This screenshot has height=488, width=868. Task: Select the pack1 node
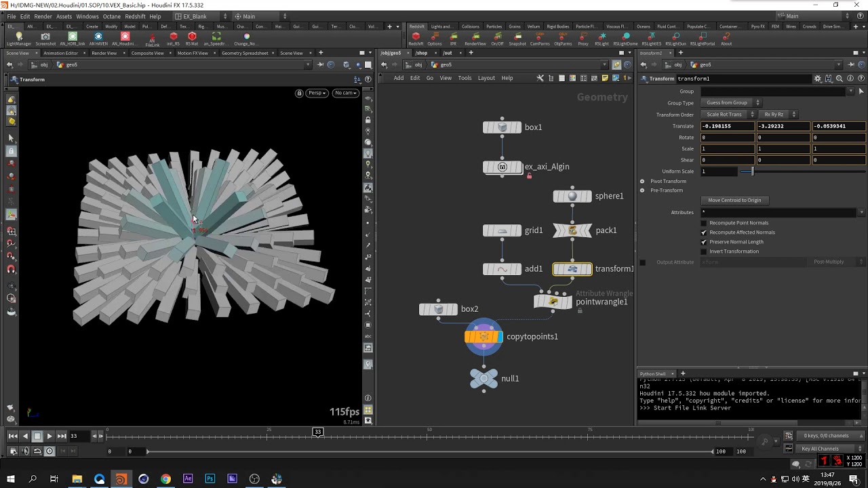click(572, 230)
